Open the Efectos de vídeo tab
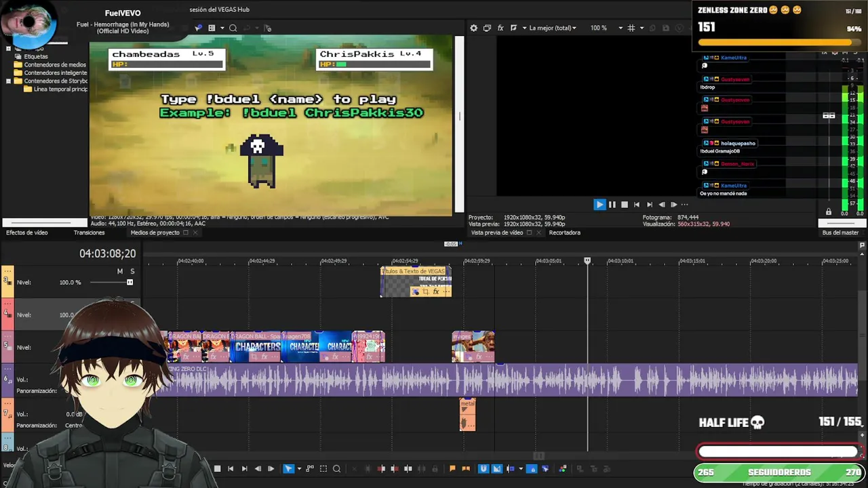 coord(27,232)
